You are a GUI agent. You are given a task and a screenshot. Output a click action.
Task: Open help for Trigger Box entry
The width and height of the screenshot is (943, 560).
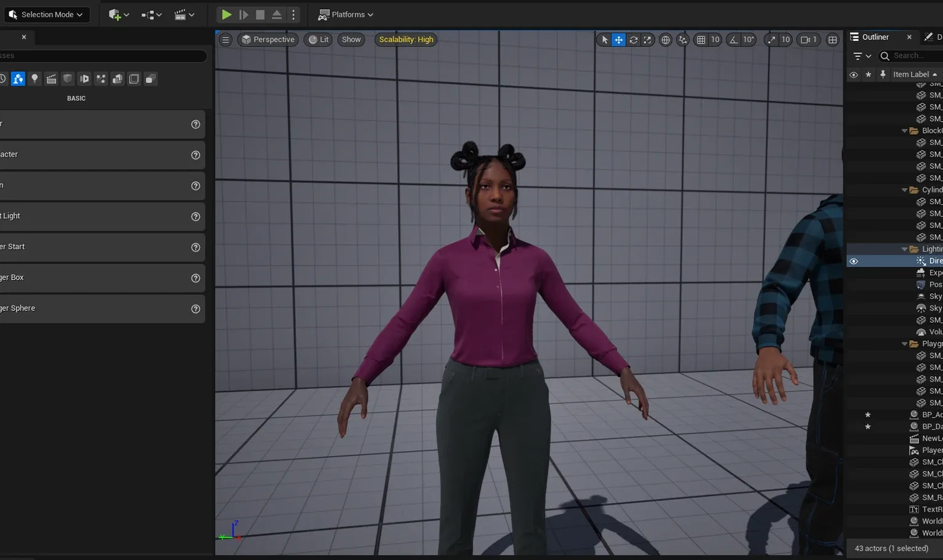tap(196, 278)
